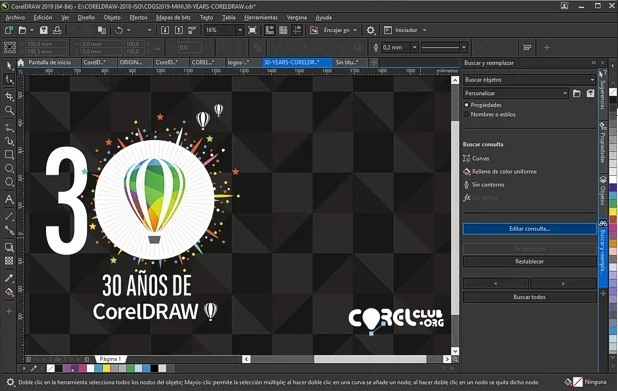Open the Objeto menu
This screenshot has height=391, width=618.
pos(112,17)
